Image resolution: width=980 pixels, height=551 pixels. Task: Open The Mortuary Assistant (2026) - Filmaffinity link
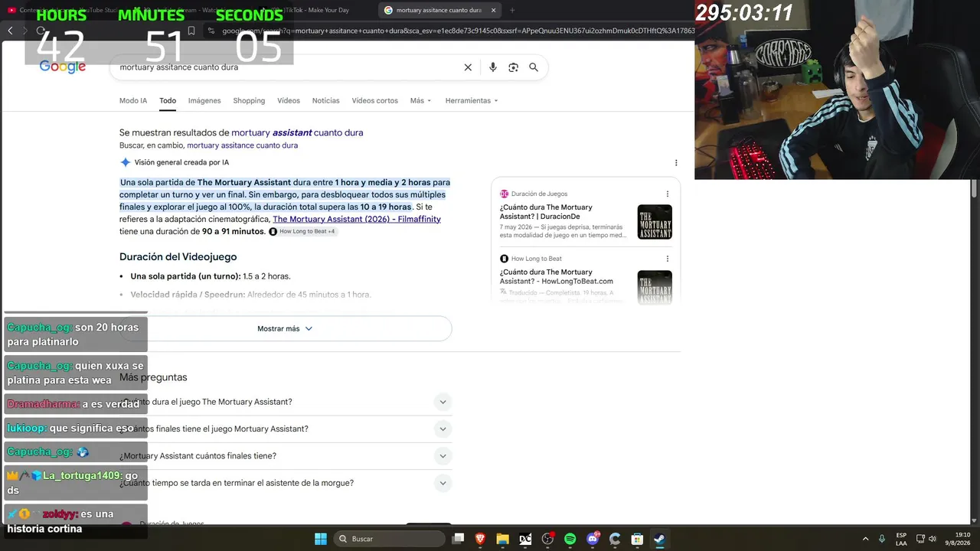point(357,219)
